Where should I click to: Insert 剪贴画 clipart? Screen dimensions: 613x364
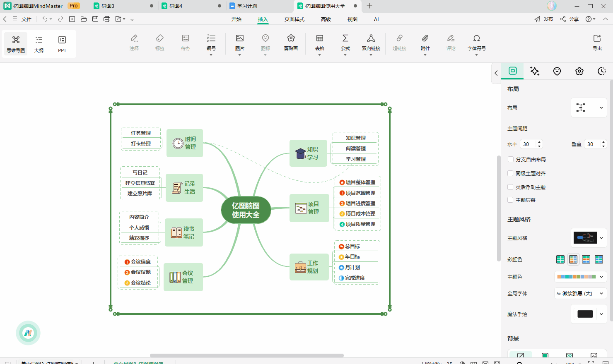point(291,43)
